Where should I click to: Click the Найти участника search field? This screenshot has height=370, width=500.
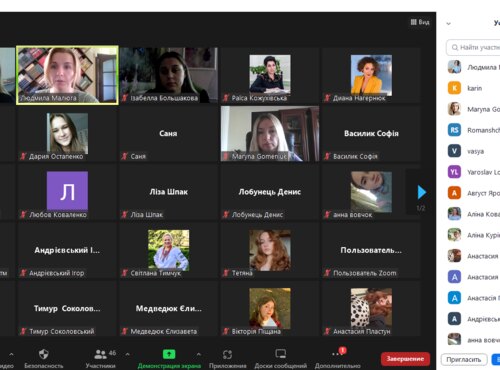473,47
